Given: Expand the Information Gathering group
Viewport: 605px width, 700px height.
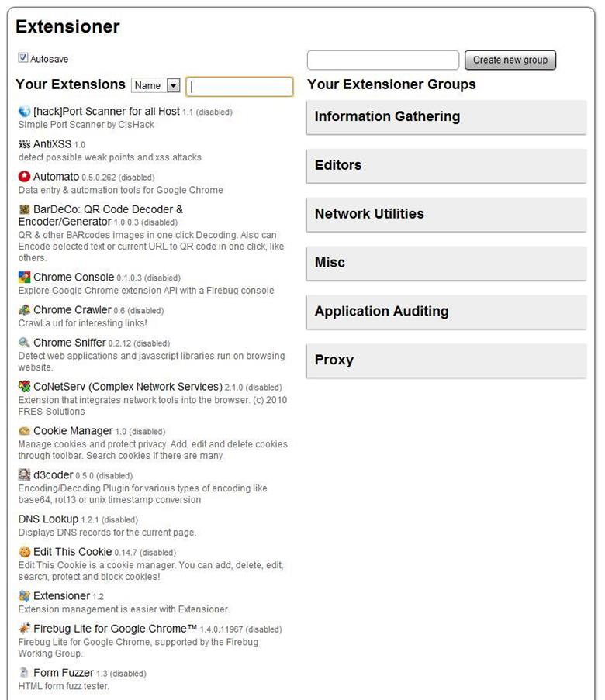Looking at the screenshot, I should pyautogui.click(x=446, y=117).
